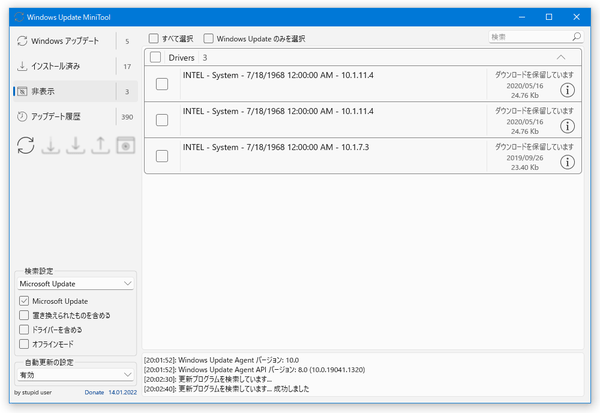Uncheck the Microsoft Update checkbox

click(24, 301)
